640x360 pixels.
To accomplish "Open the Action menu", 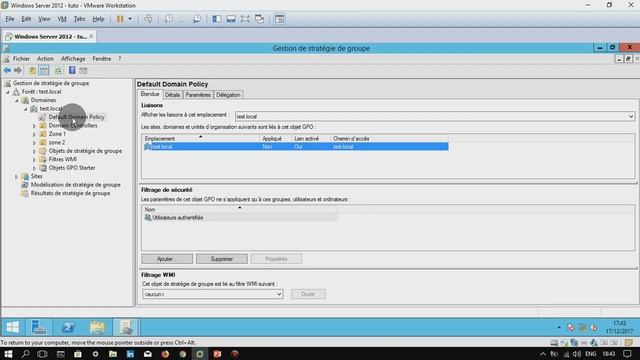I will pos(45,59).
